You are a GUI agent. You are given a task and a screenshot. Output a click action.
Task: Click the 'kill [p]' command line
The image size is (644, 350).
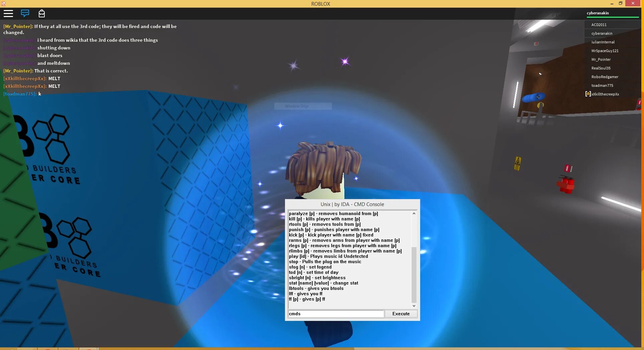[x=324, y=219]
